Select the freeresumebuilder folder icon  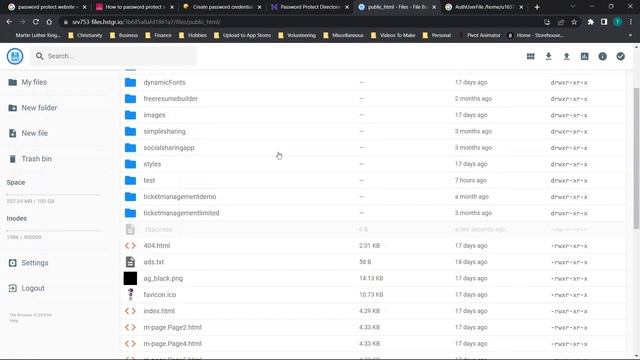(x=130, y=99)
